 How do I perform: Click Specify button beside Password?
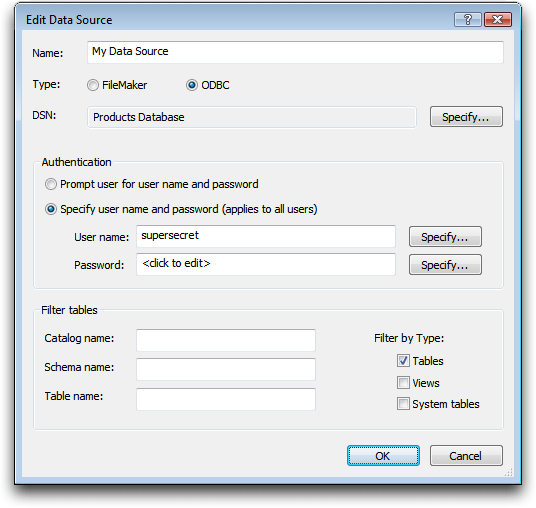(445, 265)
